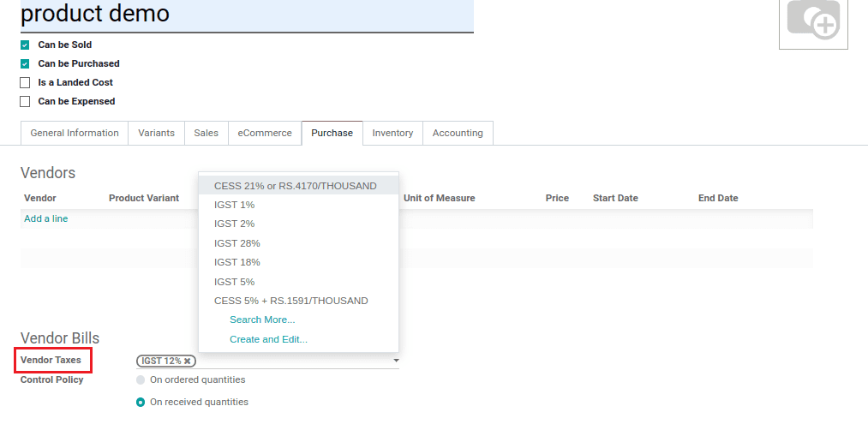The height and width of the screenshot is (436, 868).
Task: Switch to the General Information tab
Action: (75, 133)
